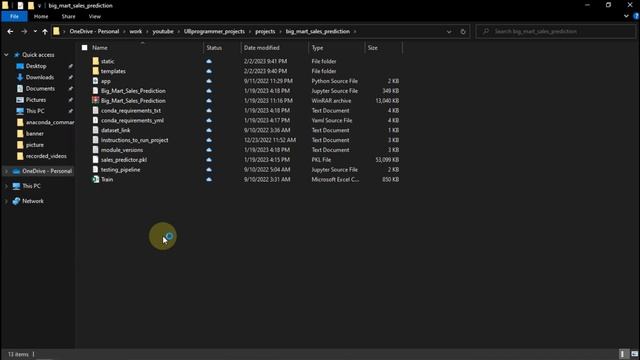
Task: Open the Help icon
Action: (636, 16)
